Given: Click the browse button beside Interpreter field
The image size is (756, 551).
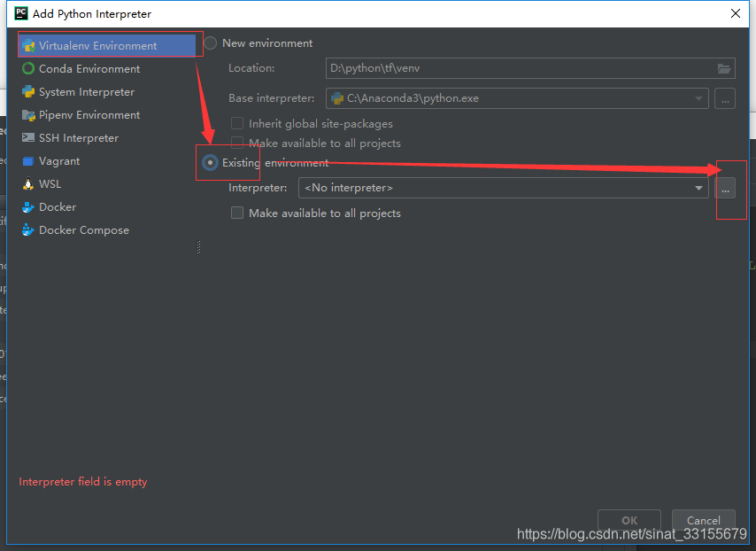Looking at the screenshot, I should (725, 188).
